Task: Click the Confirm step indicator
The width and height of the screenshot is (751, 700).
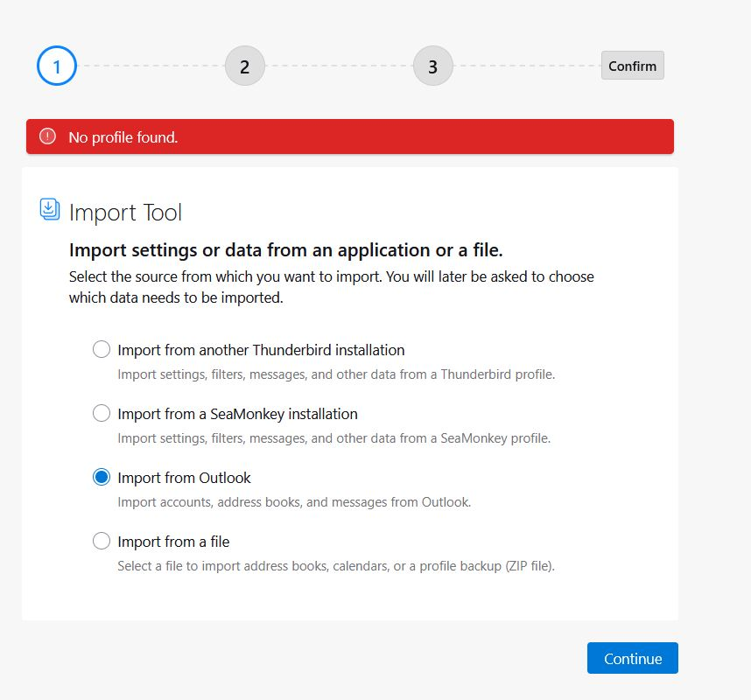Action: click(x=632, y=66)
